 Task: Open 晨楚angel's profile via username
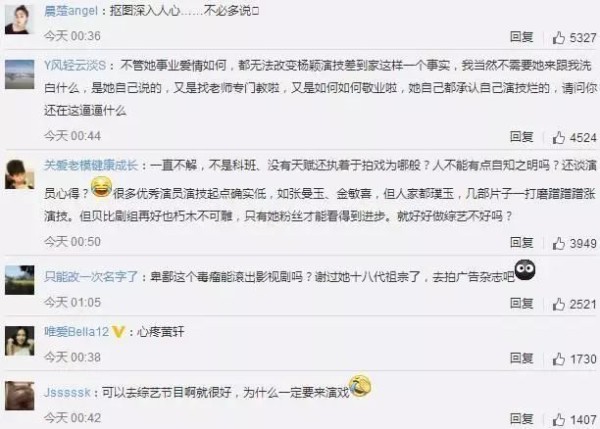click(71, 11)
